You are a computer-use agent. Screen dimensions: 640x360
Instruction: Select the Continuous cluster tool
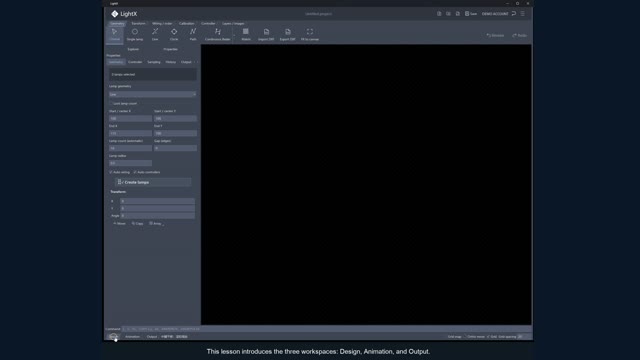click(218, 34)
